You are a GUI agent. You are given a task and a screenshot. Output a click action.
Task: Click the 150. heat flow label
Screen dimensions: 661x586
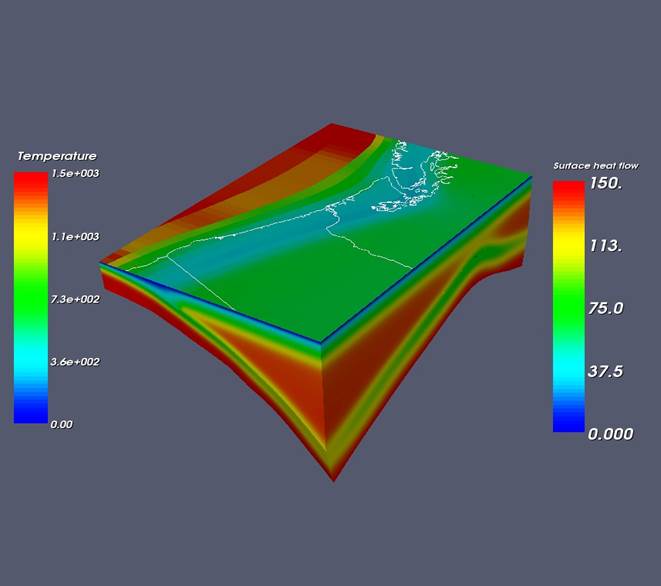pyautogui.click(x=606, y=183)
